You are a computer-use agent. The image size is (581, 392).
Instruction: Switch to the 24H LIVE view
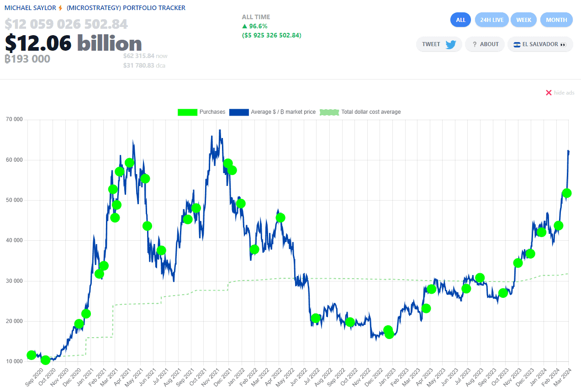pyautogui.click(x=491, y=20)
